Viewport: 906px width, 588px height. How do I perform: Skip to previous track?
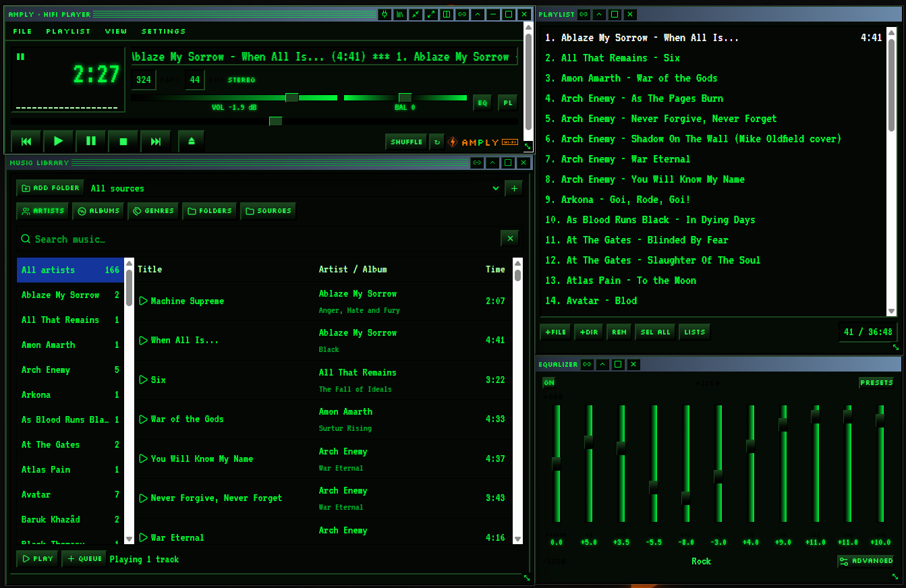coord(26,142)
